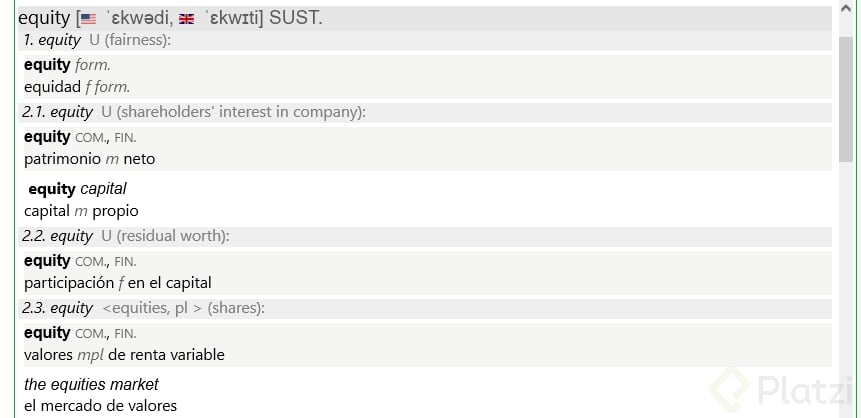
Task: Click the "equity form." entry under fairness
Action: [67, 65]
